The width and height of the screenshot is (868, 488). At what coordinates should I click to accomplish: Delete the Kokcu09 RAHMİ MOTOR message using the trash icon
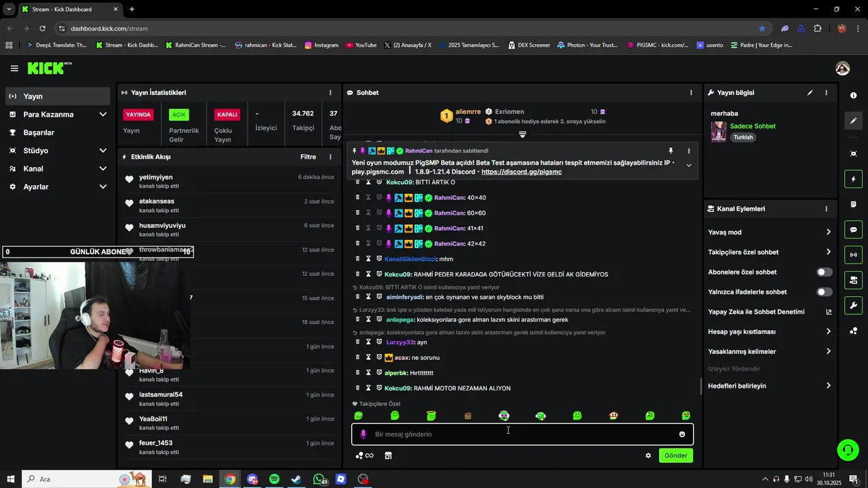pyautogui.click(x=357, y=388)
